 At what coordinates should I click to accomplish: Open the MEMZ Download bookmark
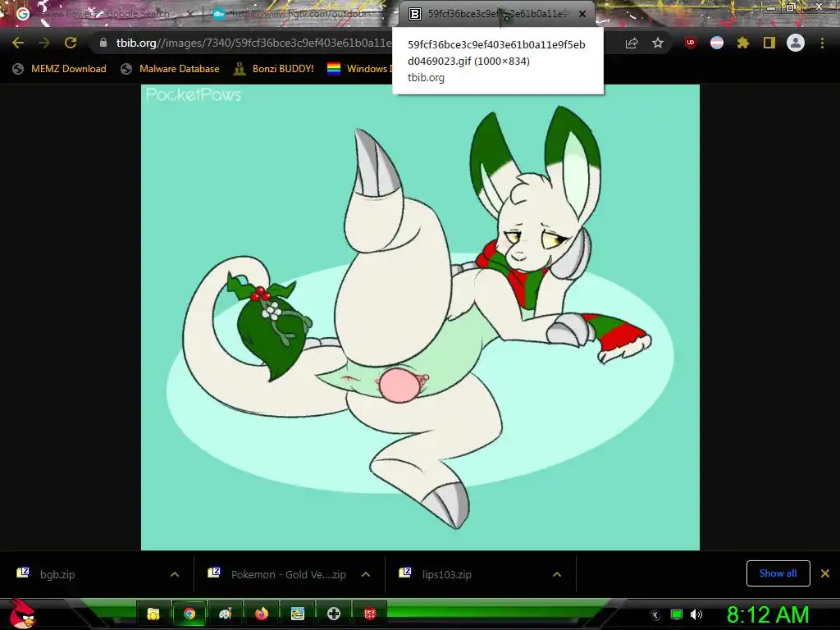[59, 69]
